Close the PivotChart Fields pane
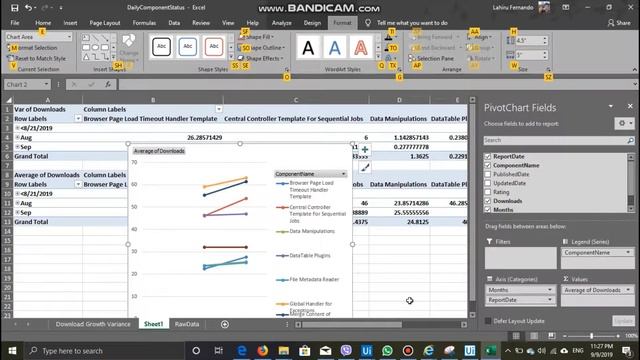 (x=630, y=106)
